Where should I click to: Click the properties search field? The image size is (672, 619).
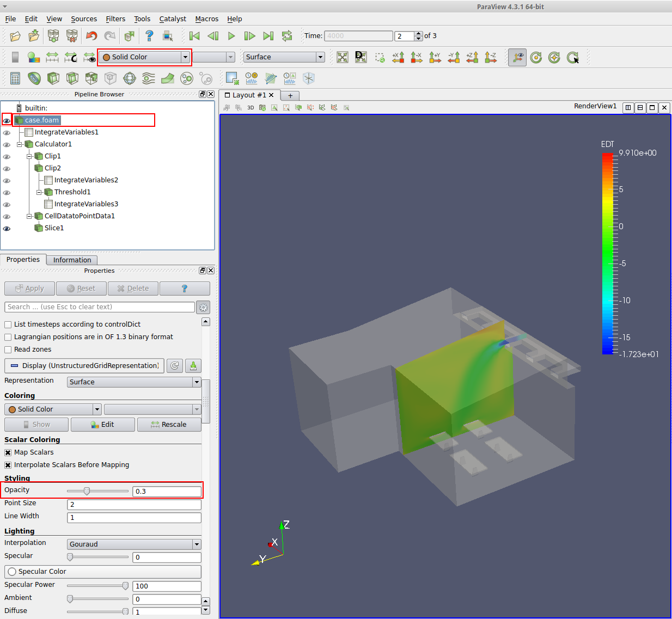coord(100,307)
